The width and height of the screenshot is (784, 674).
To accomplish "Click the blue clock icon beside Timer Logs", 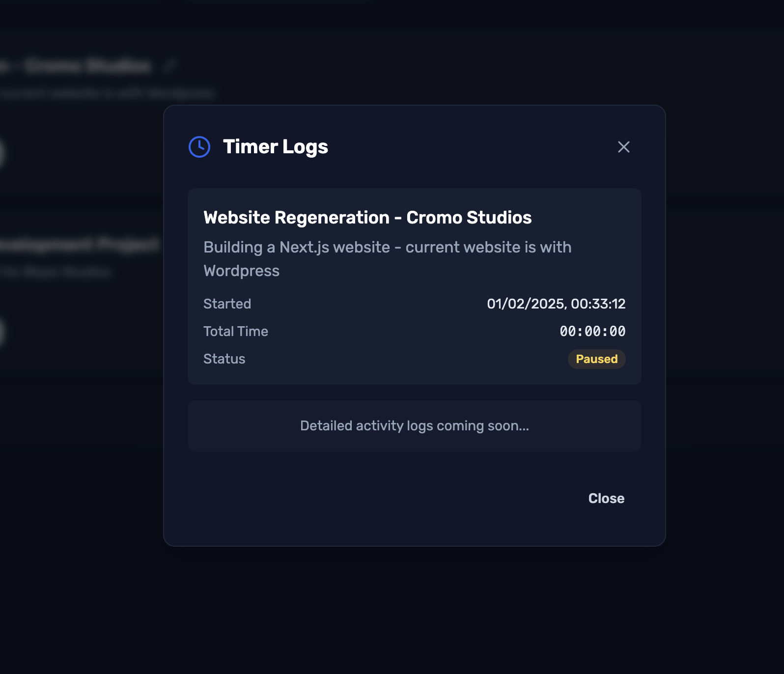I will (199, 147).
